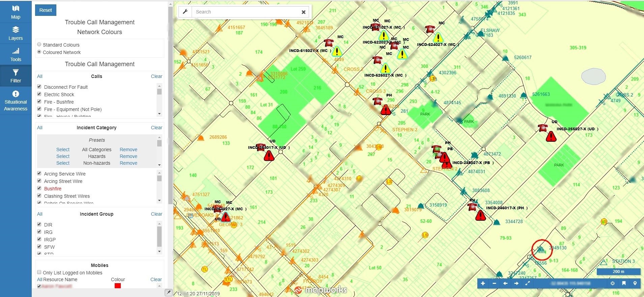Open the wrench search settings icon
This screenshot has height=297, width=644.
(x=185, y=12)
